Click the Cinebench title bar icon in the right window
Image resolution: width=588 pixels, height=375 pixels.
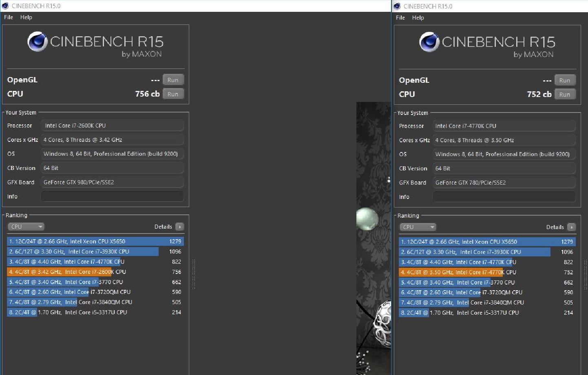click(x=397, y=6)
